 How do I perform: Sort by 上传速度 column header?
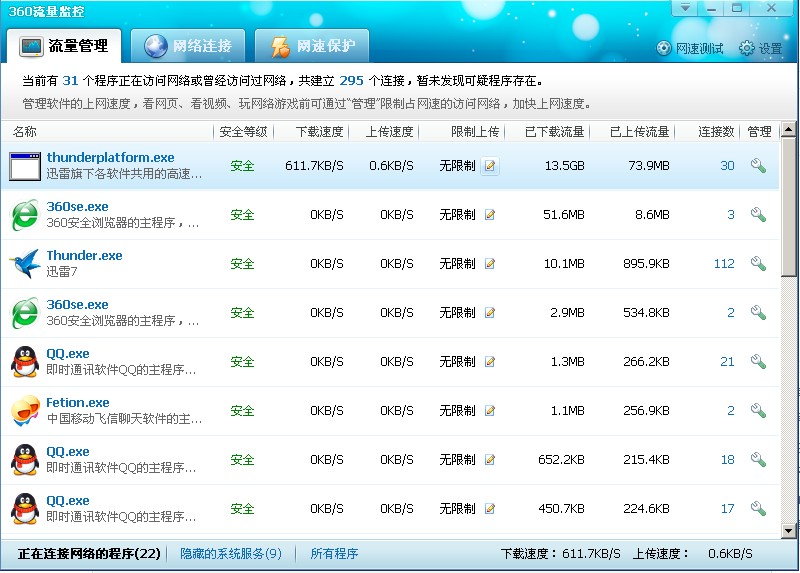pos(389,132)
